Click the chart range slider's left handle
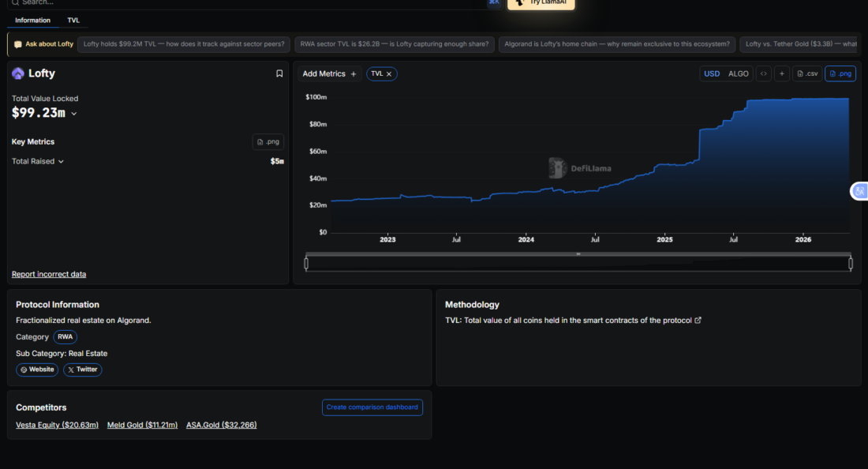868x469 pixels. click(x=306, y=264)
